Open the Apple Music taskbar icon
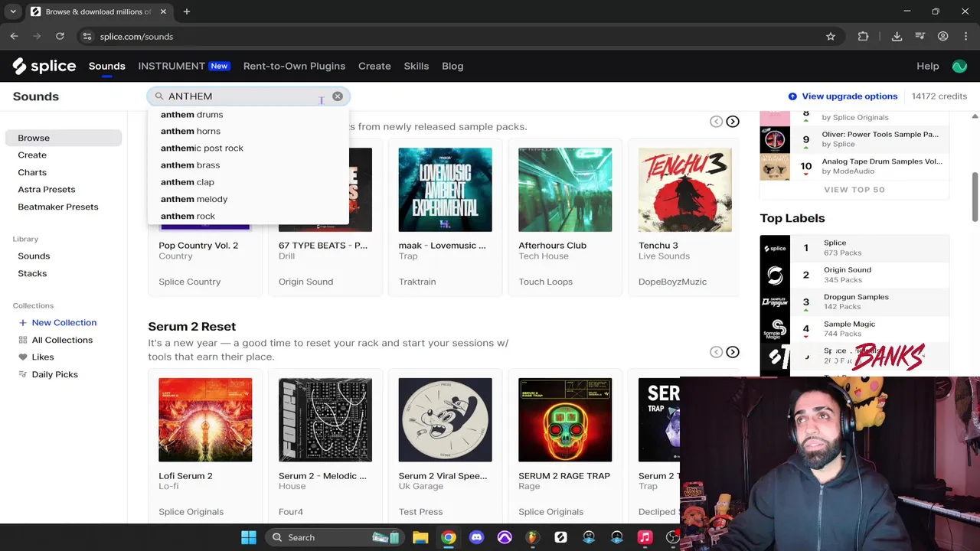This screenshot has height=551, width=980. [x=645, y=537]
